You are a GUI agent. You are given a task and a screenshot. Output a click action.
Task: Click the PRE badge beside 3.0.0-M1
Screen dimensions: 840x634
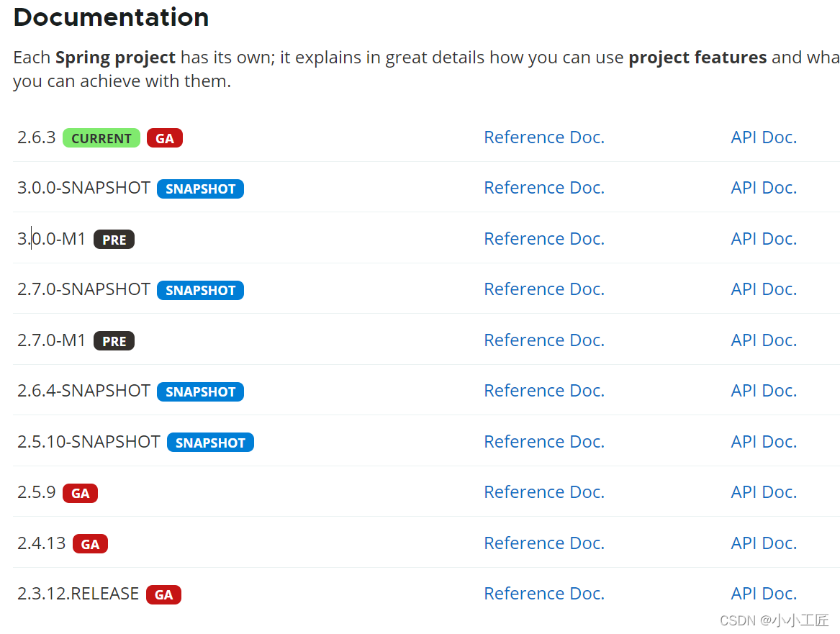coord(114,240)
